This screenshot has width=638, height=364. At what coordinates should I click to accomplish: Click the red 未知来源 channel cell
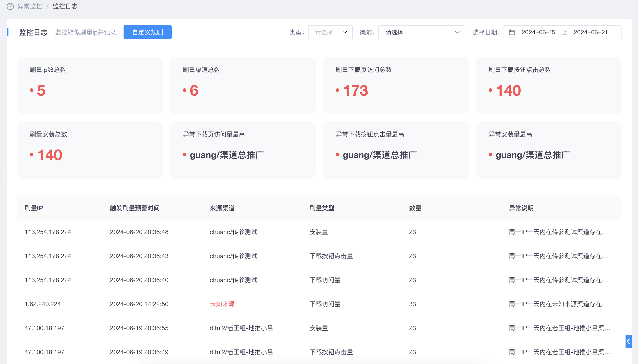click(x=222, y=304)
